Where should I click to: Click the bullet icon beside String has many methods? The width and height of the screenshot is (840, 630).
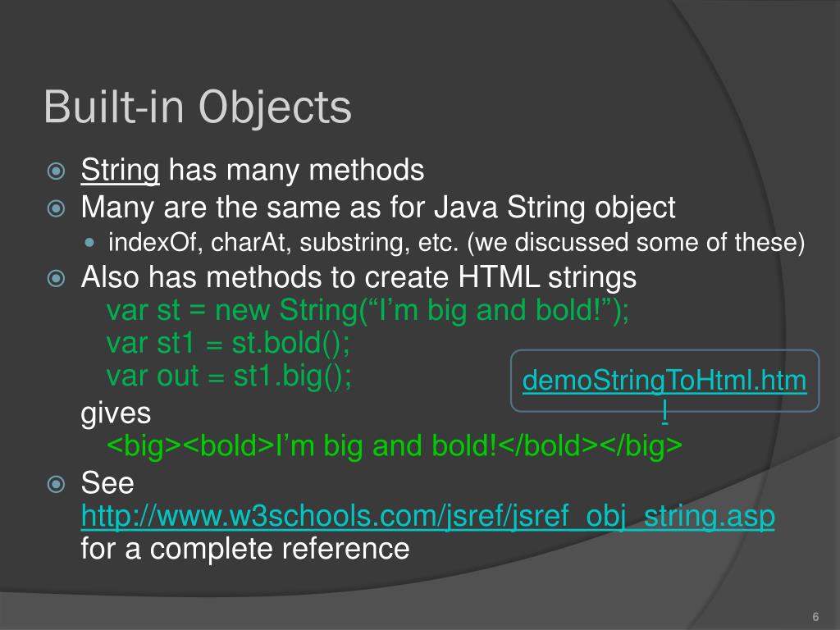pyautogui.click(x=57, y=171)
